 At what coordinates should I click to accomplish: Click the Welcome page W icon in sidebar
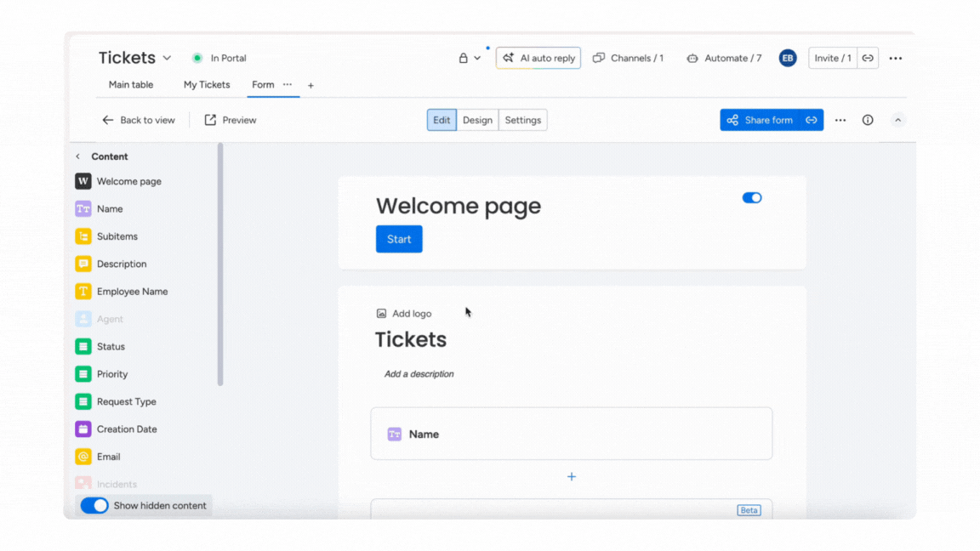(x=83, y=181)
